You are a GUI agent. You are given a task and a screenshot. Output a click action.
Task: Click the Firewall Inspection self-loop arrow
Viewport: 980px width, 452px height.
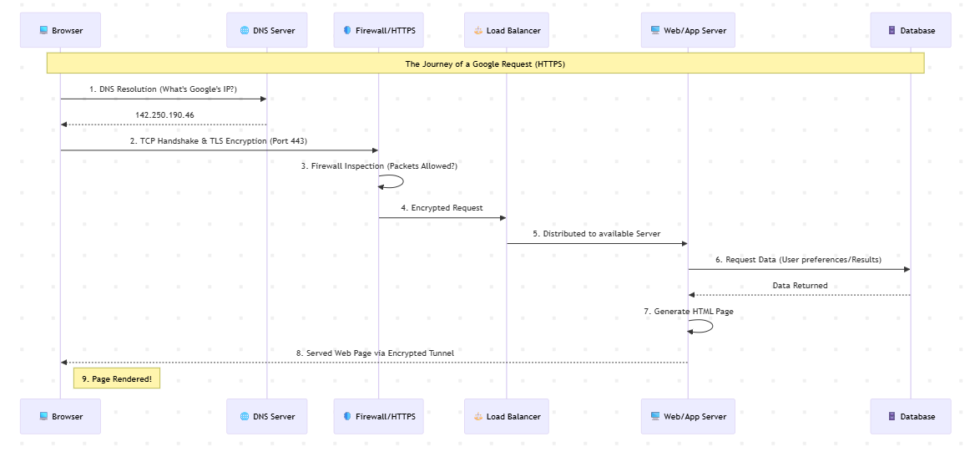391,181
